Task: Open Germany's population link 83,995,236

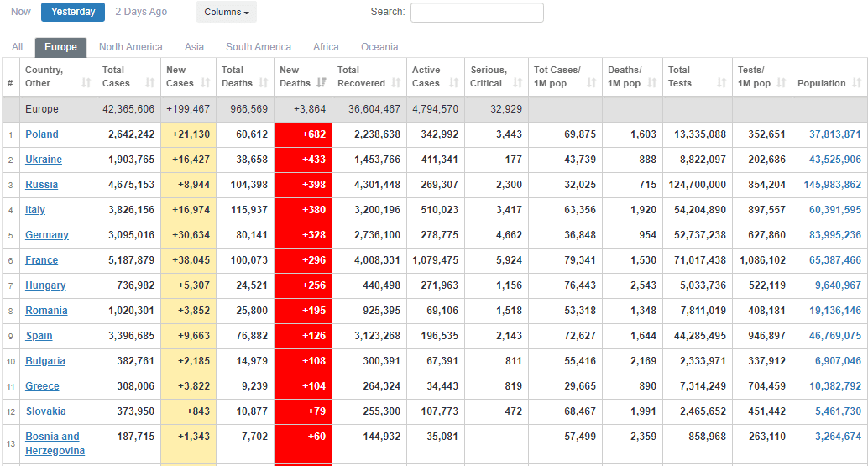Action: pos(834,235)
